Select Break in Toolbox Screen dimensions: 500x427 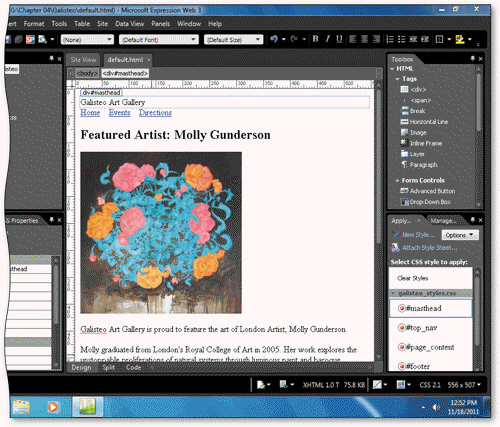tap(413, 111)
